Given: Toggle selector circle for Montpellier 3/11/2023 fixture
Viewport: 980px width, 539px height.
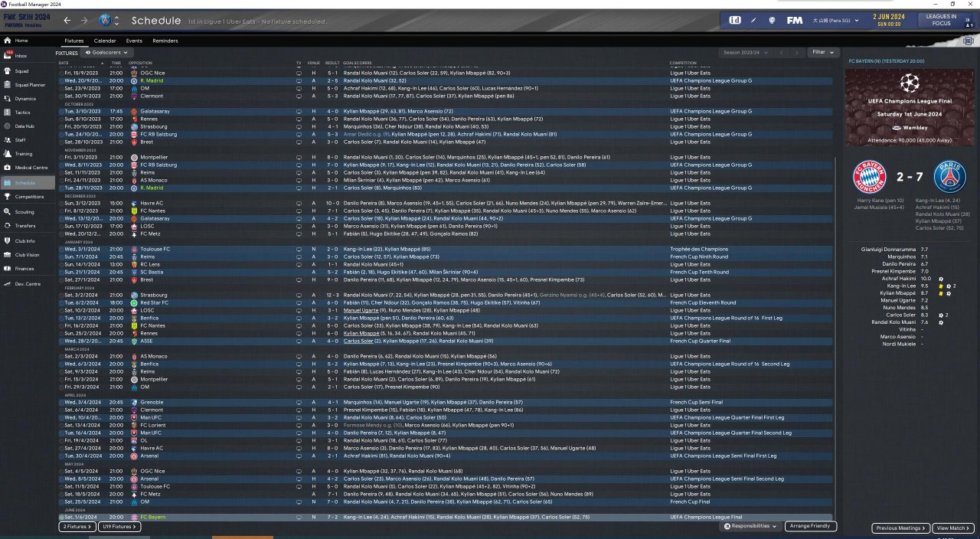Looking at the screenshot, I should (60, 157).
